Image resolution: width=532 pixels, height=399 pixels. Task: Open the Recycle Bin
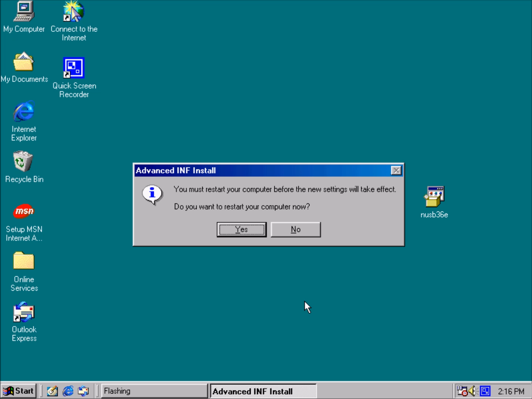[24, 162]
